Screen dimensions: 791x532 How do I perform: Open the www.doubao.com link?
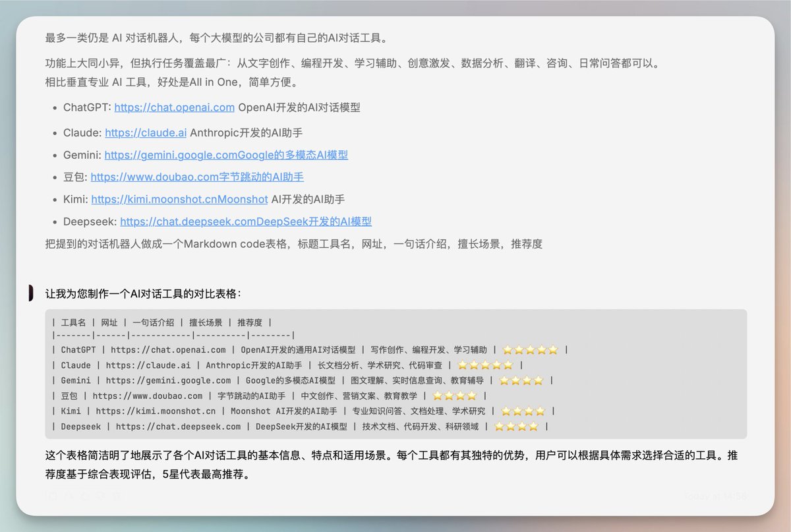click(197, 177)
